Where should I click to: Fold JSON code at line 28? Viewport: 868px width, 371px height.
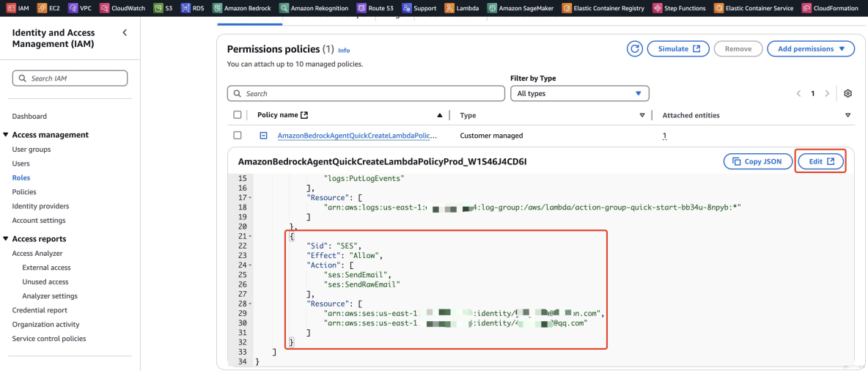pos(250,304)
